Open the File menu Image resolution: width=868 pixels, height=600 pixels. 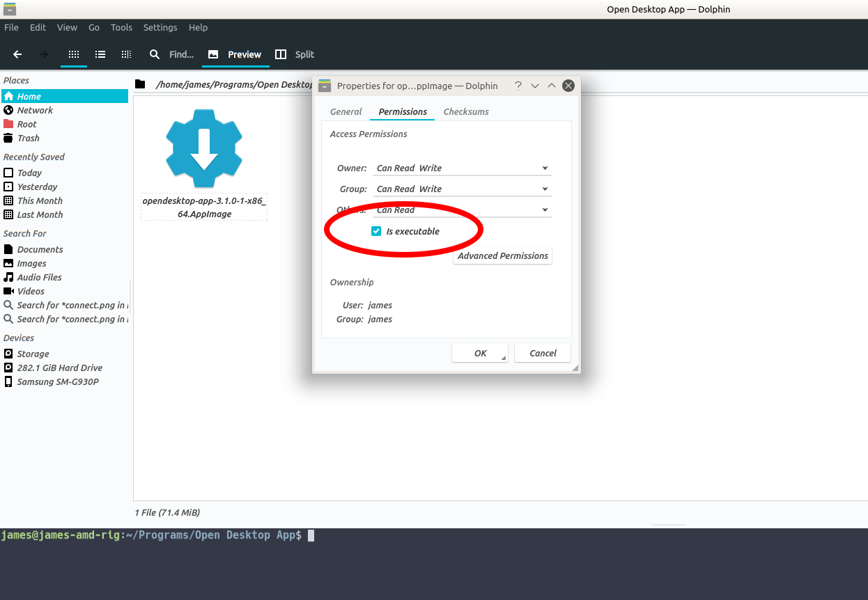(x=11, y=27)
